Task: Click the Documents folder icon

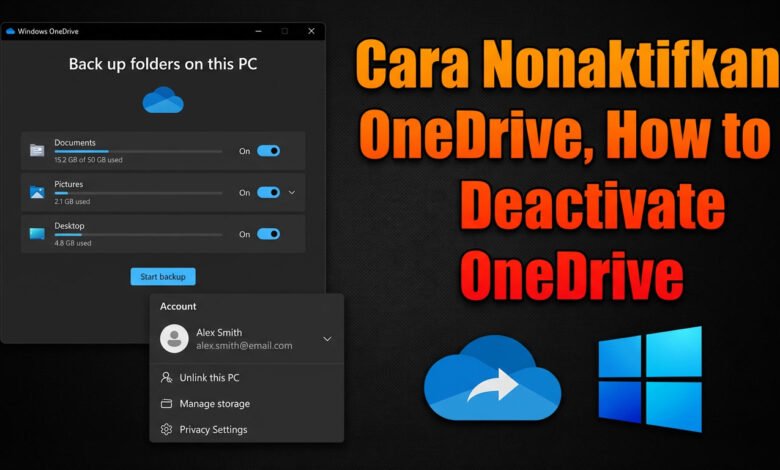Action: tap(37, 150)
